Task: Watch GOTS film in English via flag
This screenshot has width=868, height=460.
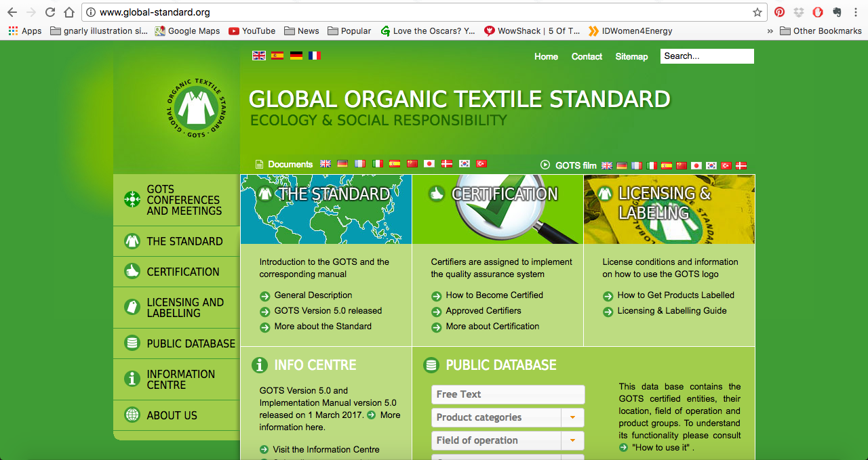Action: pos(607,165)
